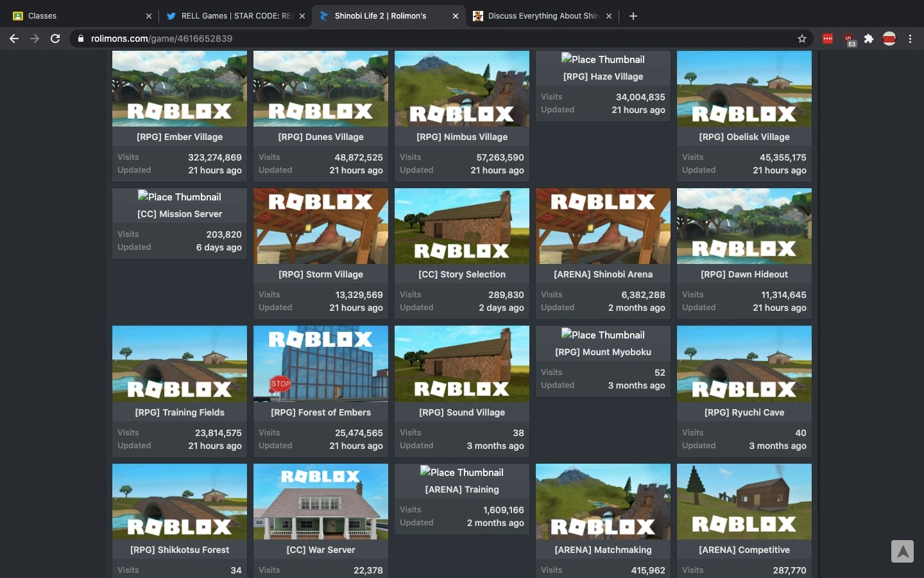Screen dimensions: 924x578
Task: Open the [ARENA] Training title
Action: click(x=462, y=489)
